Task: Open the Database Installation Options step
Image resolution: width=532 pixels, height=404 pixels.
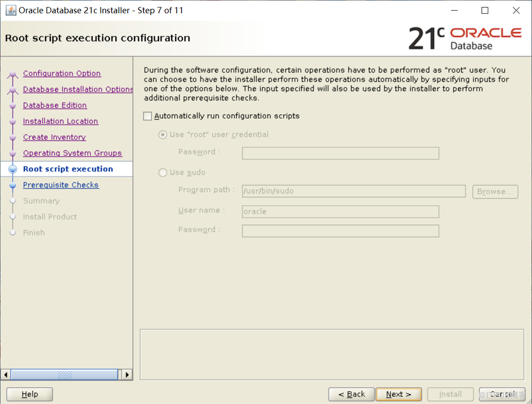Action: [x=78, y=89]
